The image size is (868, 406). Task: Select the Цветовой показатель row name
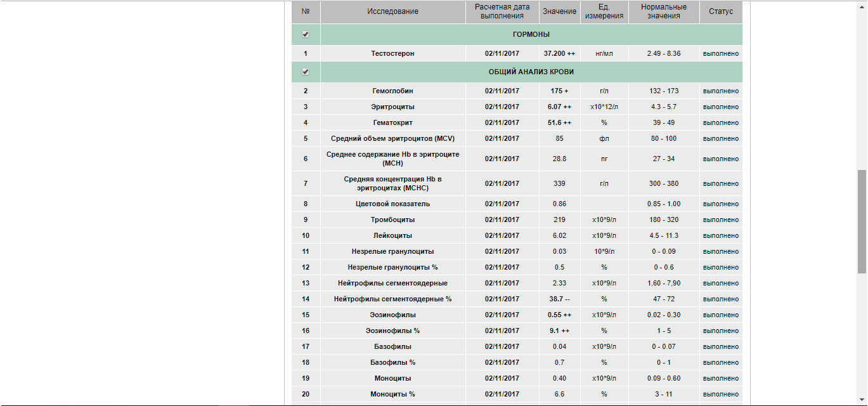pyautogui.click(x=392, y=204)
